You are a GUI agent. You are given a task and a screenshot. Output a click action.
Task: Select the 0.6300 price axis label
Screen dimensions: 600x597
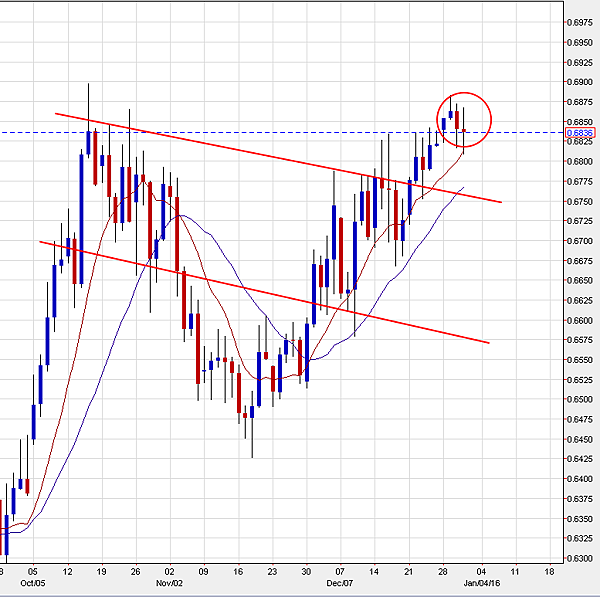point(580,558)
